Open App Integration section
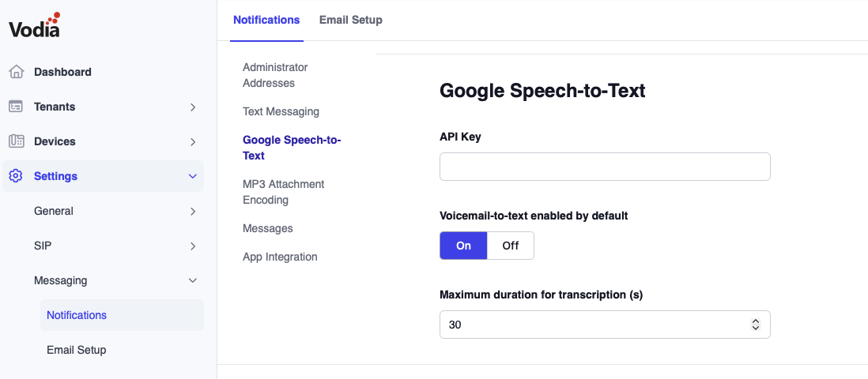This screenshot has width=868, height=379. tap(280, 257)
